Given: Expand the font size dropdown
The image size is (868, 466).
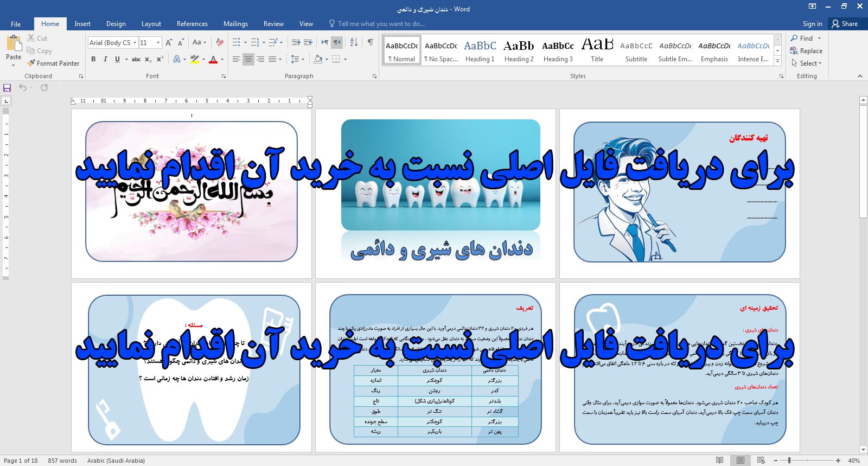Looking at the screenshot, I should click(x=158, y=43).
